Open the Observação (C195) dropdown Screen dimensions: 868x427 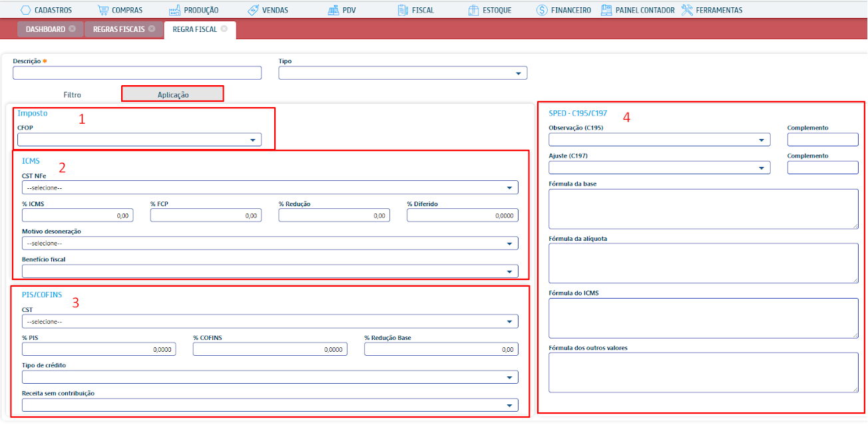pyautogui.click(x=658, y=140)
